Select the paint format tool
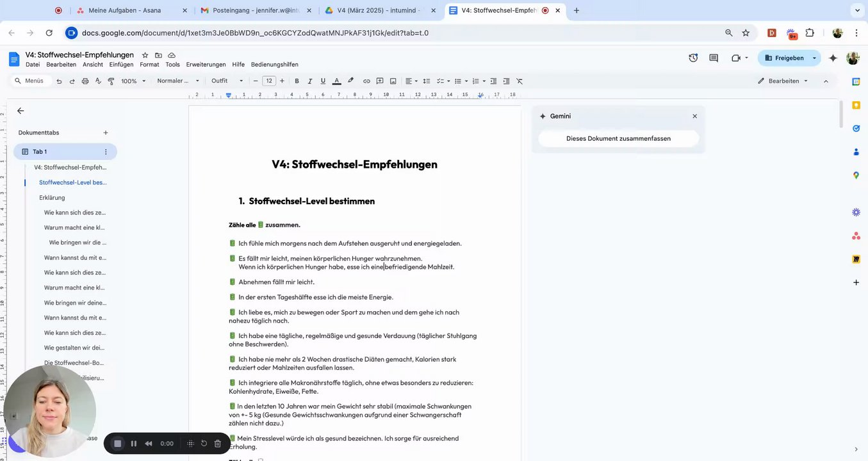Screen dimensions: 868x461 point(111,81)
